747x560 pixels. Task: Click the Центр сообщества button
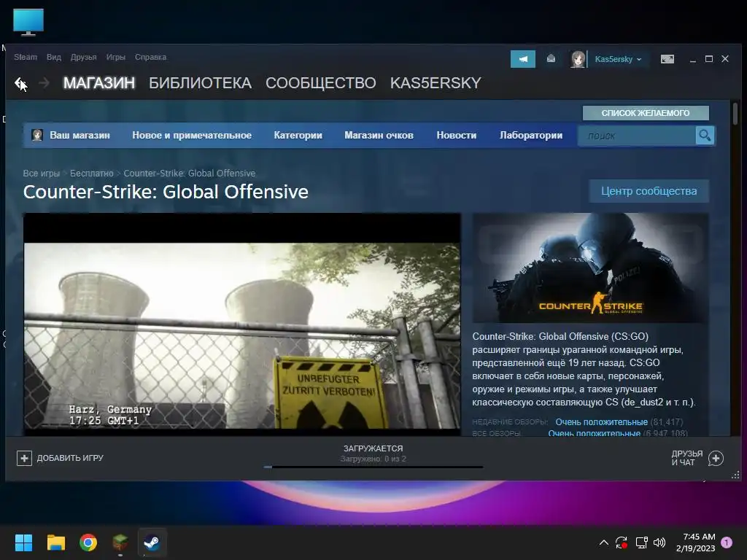tap(649, 191)
